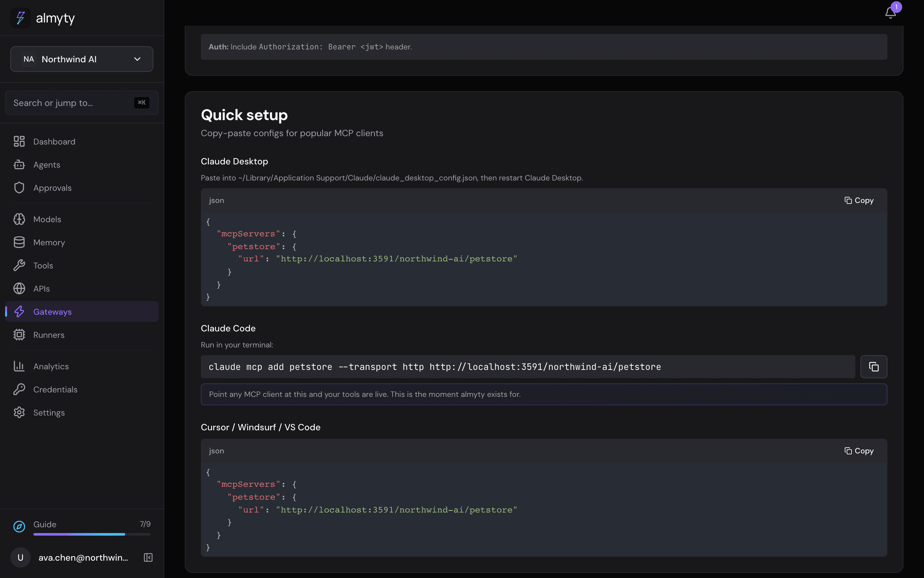Copy the Claude Code terminal command

coord(874,367)
